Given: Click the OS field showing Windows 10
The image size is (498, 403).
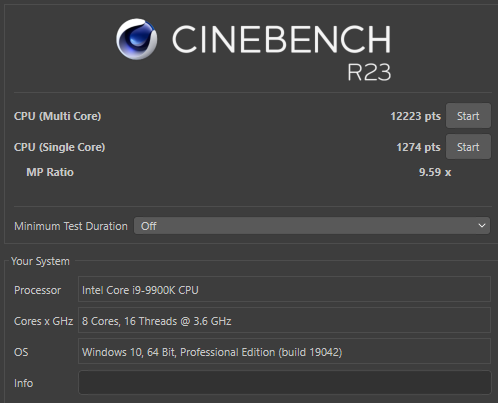Looking at the screenshot, I should coord(284,351).
